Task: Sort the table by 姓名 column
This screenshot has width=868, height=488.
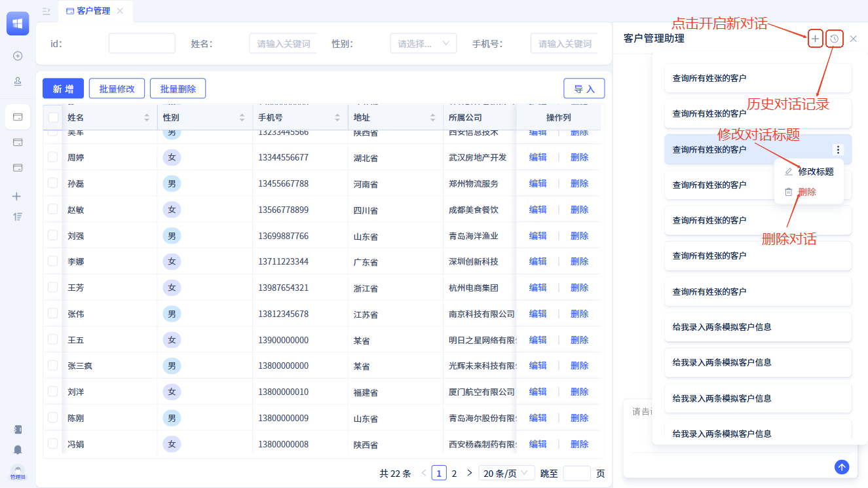Action: (146, 118)
